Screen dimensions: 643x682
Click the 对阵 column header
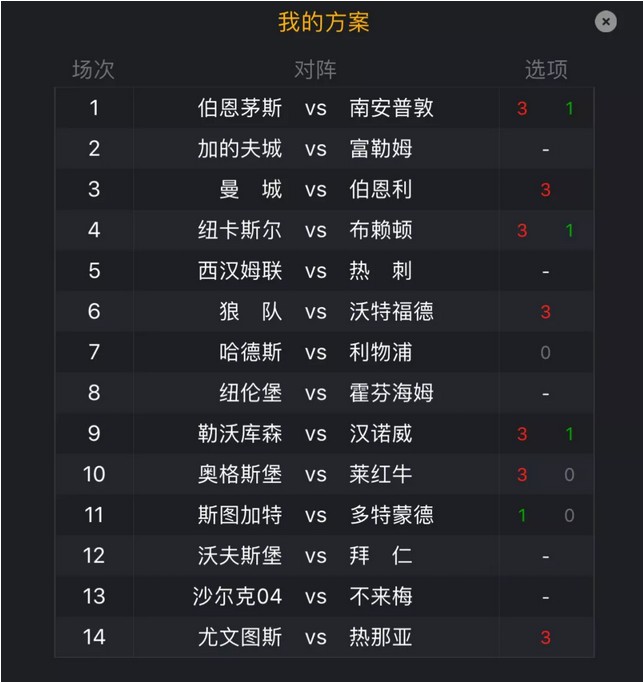tap(315, 70)
